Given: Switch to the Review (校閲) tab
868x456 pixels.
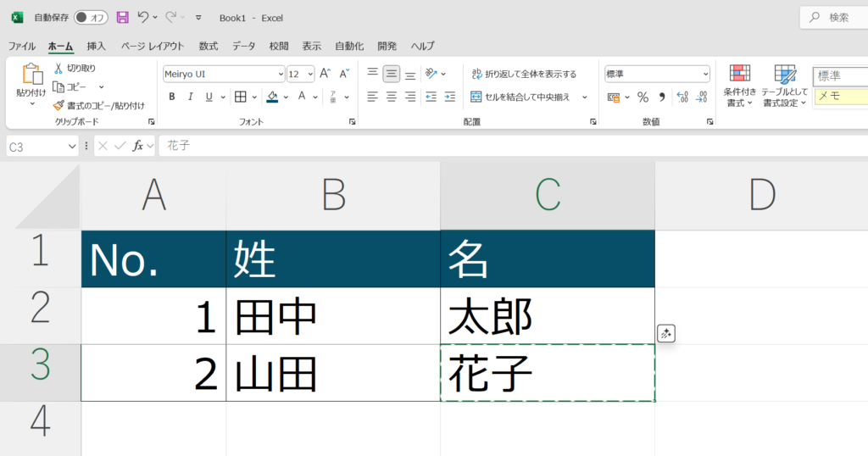Looking at the screenshot, I should pos(279,46).
